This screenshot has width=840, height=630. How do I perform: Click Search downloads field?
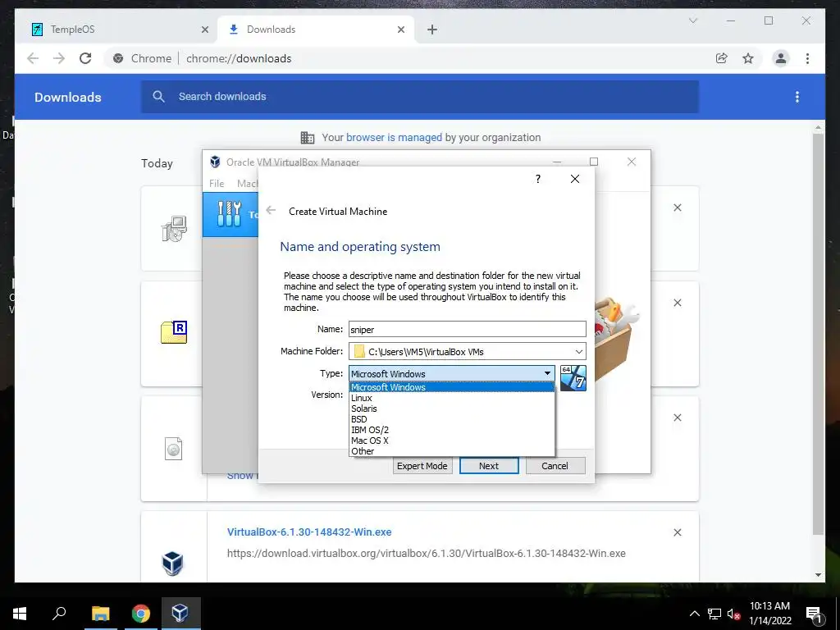(x=420, y=97)
